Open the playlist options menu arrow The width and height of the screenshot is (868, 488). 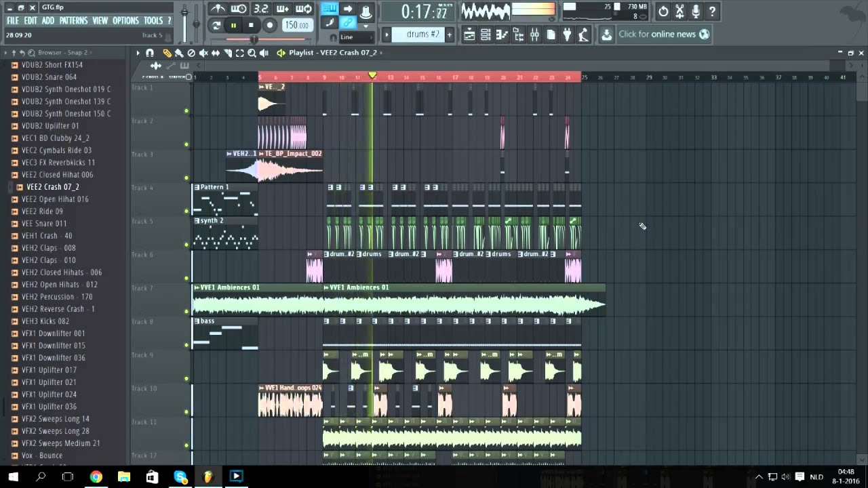pyautogui.click(x=138, y=53)
